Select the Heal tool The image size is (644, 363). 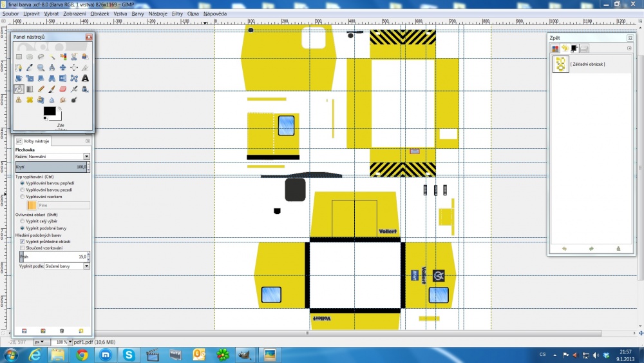point(30,100)
